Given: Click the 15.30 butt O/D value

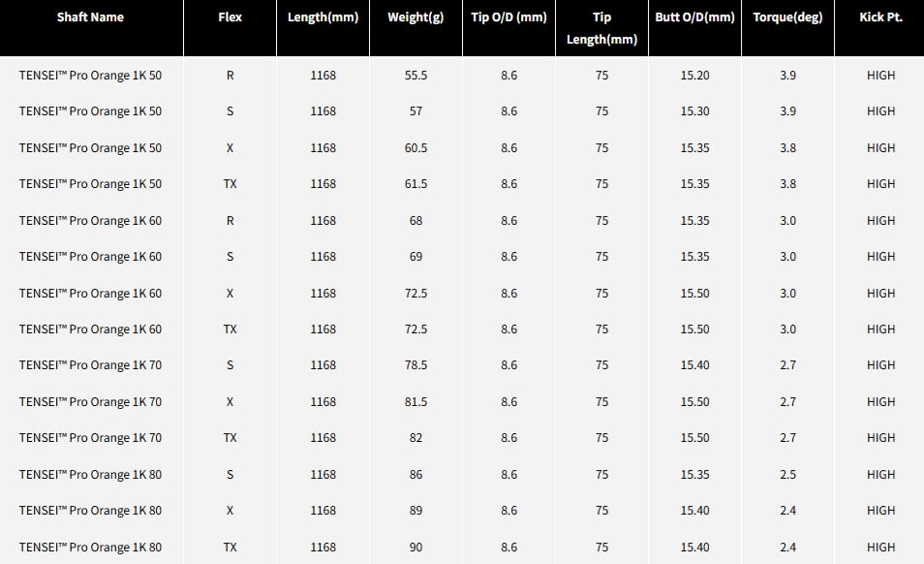Looking at the screenshot, I should [x=694, y=111].
